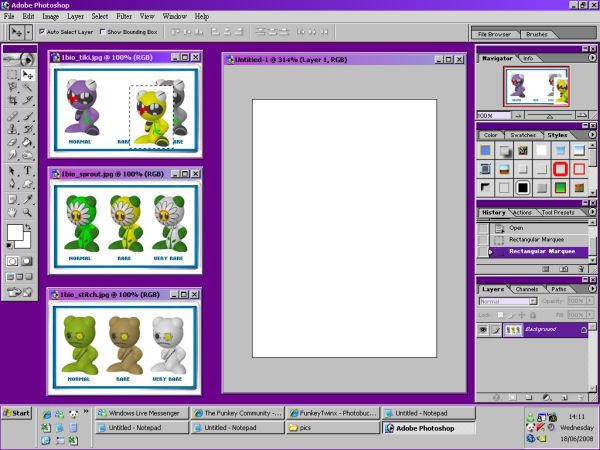600x450 pixels.
Task: Open the layer Fill slider arrow
Action: [590, 315]
